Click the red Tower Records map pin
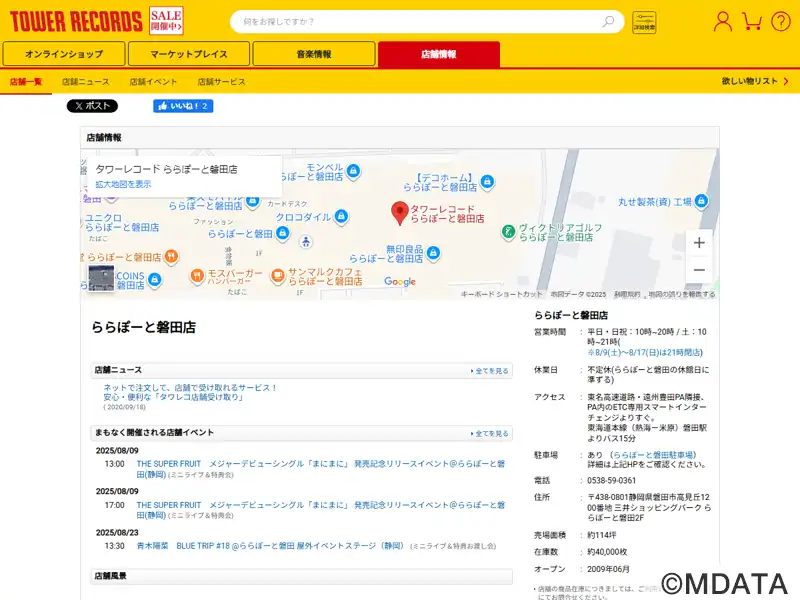The width and height of the screenshot is (800, 600). (399, 213)
